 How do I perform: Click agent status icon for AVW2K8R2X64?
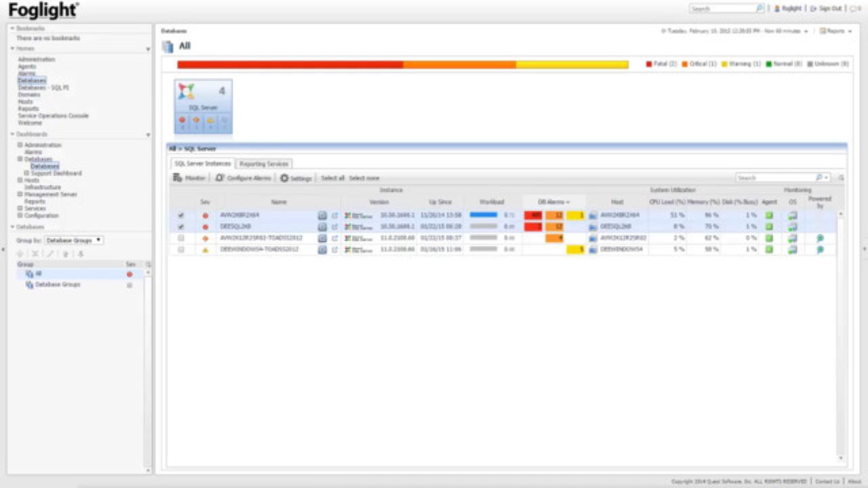769,216
